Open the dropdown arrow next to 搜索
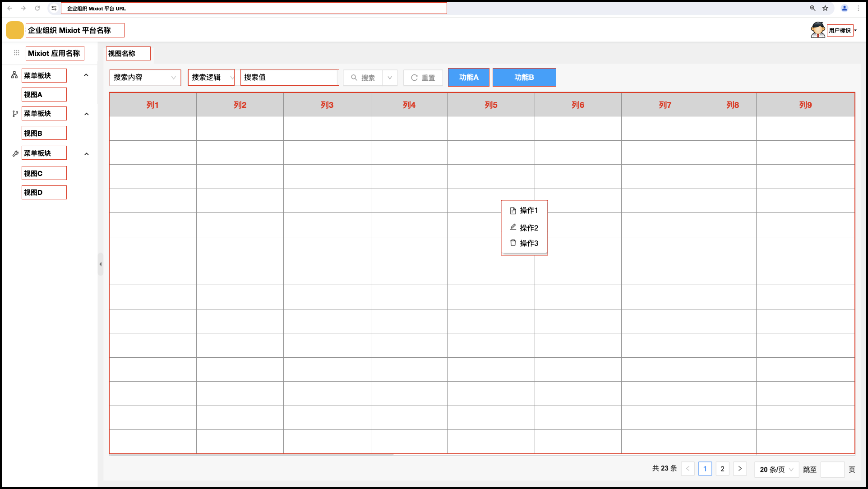 tap(390, 78)
